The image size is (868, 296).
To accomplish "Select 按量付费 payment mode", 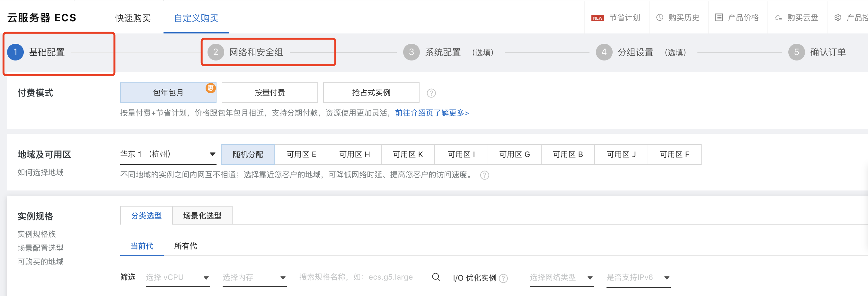I will click(x=269, y=92).
